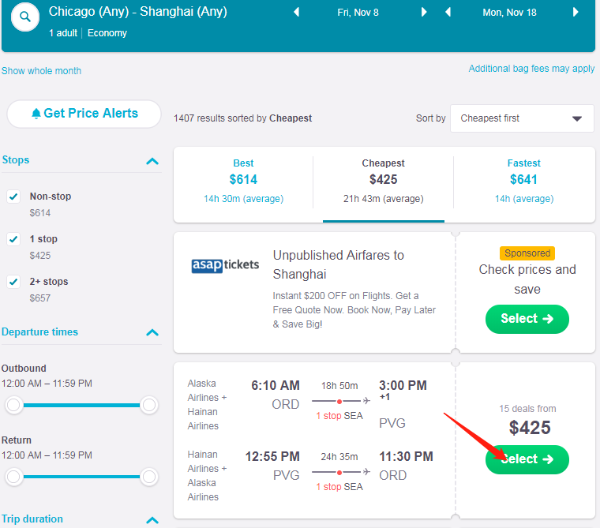Click the Return left slider handle

(x=14, y=477)
